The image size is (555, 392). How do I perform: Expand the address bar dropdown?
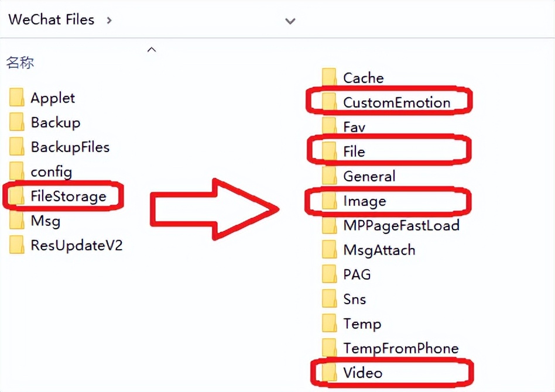point(290,21)
